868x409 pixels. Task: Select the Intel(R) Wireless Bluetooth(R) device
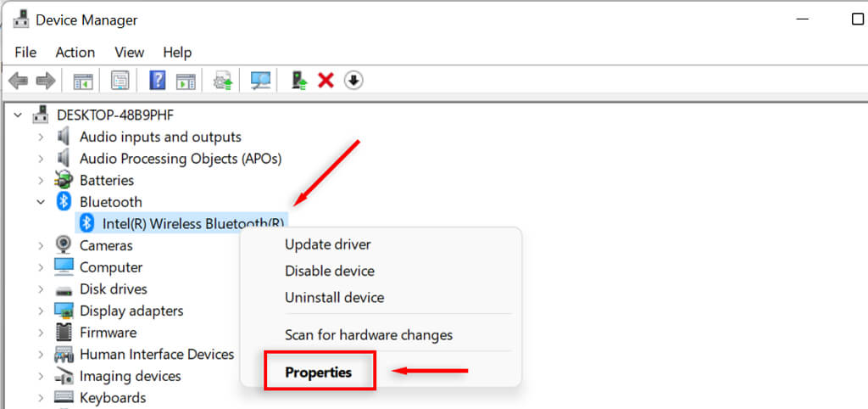(x=183, y=223)
